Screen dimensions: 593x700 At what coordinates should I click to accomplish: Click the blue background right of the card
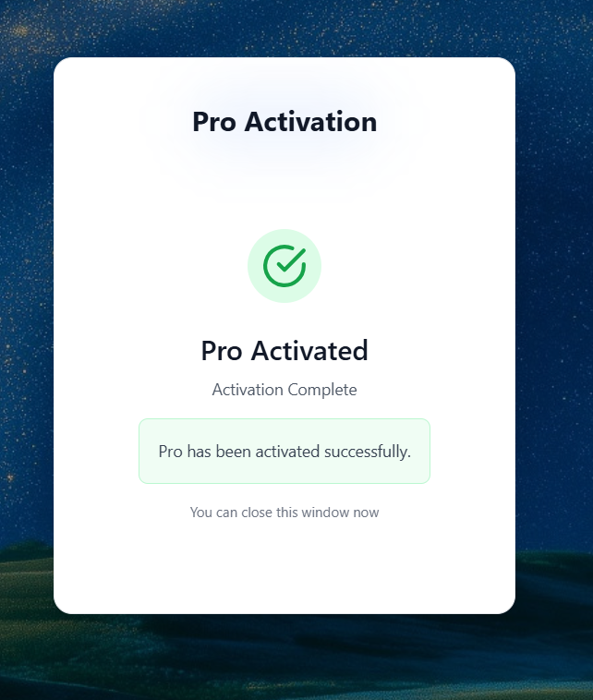point(554,312)
